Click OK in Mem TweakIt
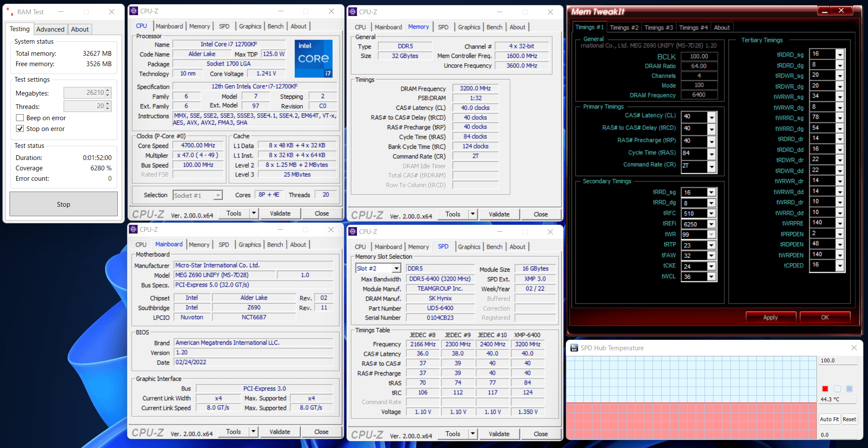This screenshot has height=448, width=868. tap(825, 317)
